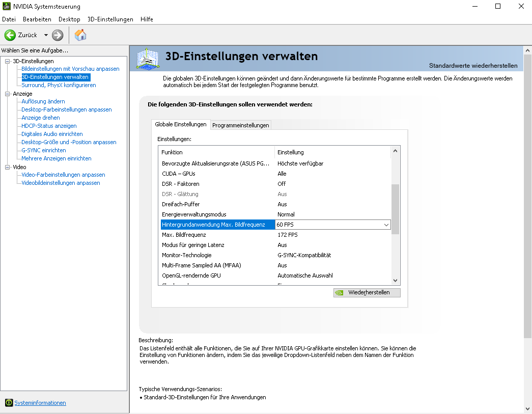Open the Desktop menu
Viewport: 532px width, 414px height.
click(69, 19)
